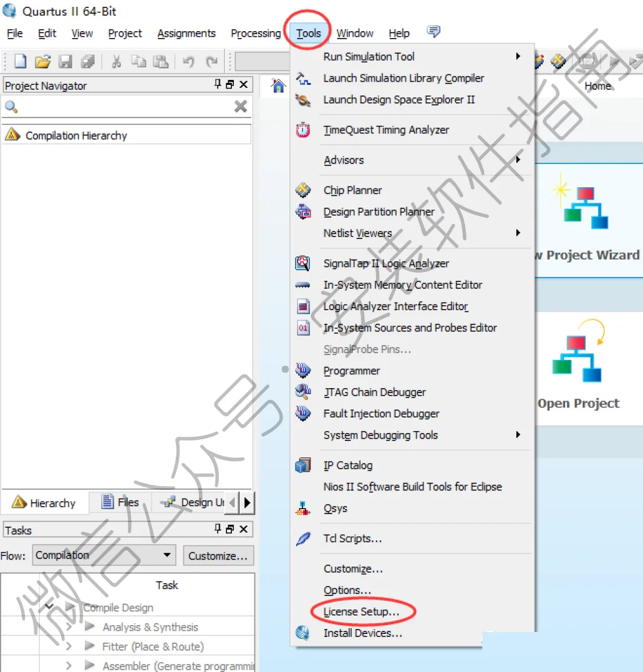This screenshot has height=672, width=643.
Task: Float the Tasks panel
Action: click(x=230, y=529)
